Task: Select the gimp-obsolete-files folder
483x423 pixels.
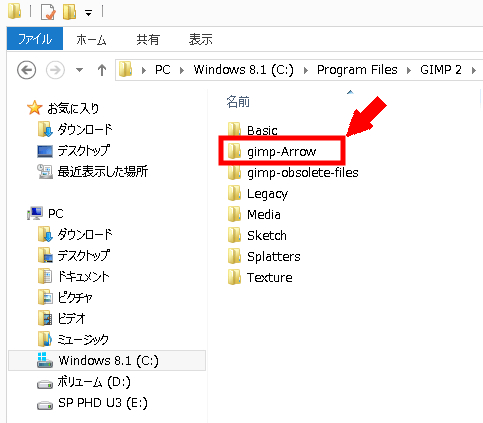Action: 303,173
